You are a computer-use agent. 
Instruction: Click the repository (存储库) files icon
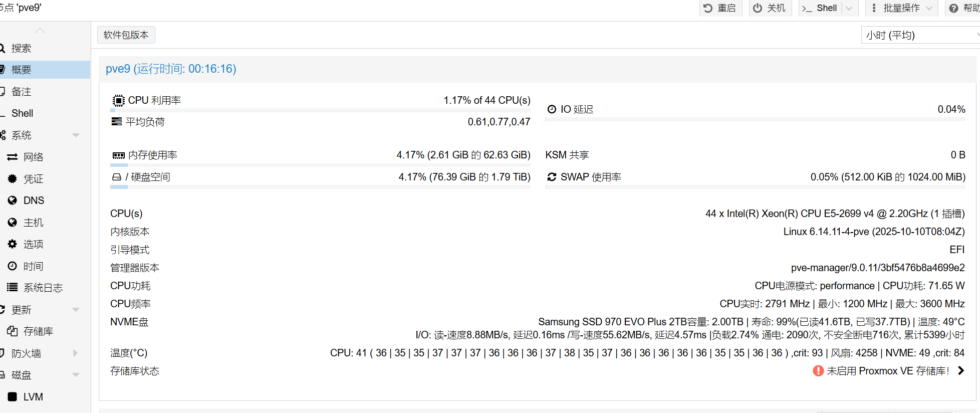(13, 331)
